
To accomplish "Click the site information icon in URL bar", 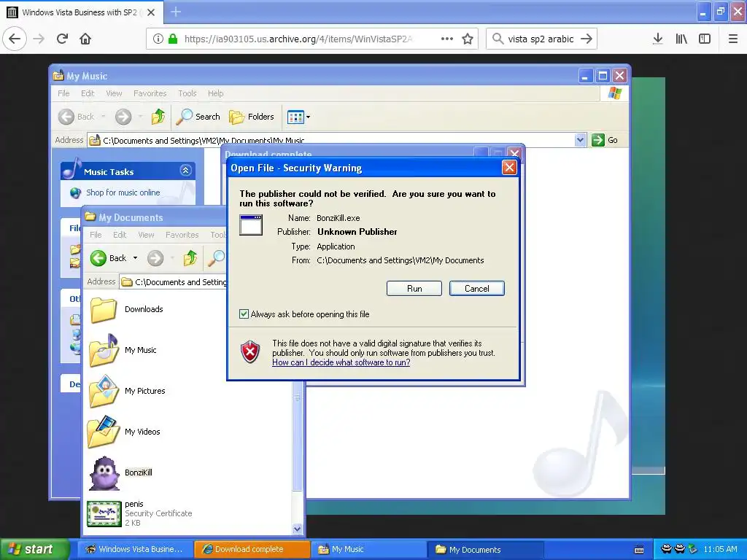I will pyautogui.click(x=158, y=39).
